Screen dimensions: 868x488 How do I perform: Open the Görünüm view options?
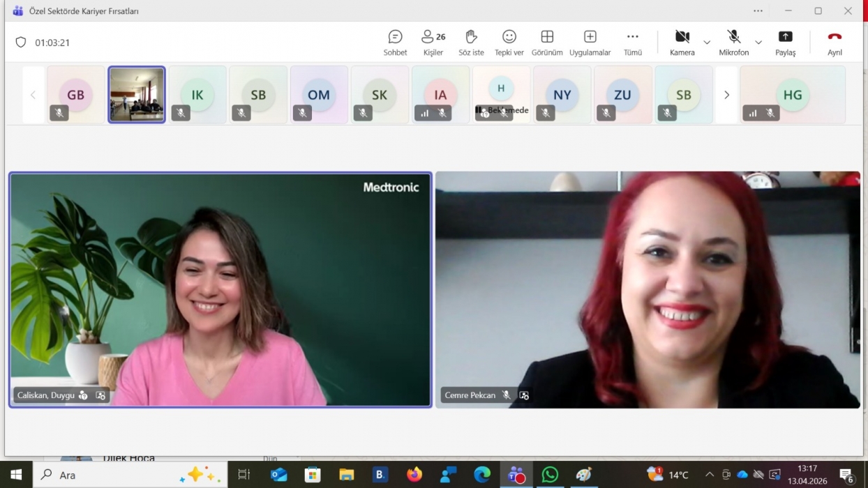pyautogui.click(x=547, y=42)
